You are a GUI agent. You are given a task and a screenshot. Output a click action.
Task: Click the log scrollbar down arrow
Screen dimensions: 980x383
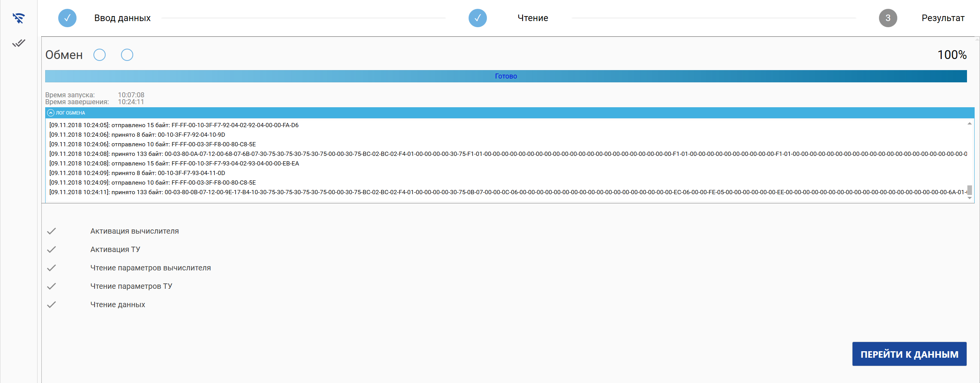(x=970, y=198)
